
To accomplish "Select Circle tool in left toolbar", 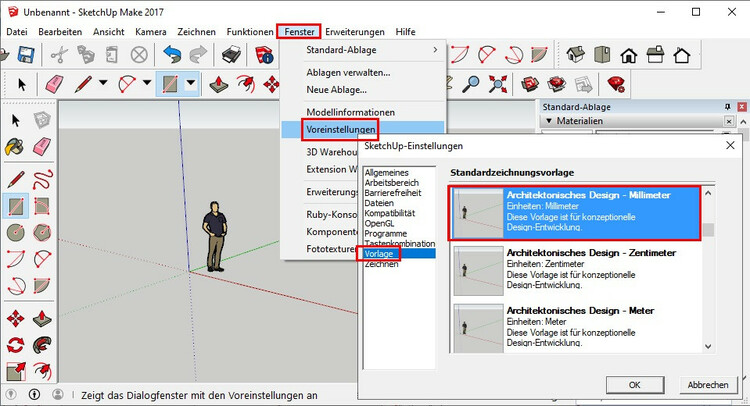I will 16,232.
